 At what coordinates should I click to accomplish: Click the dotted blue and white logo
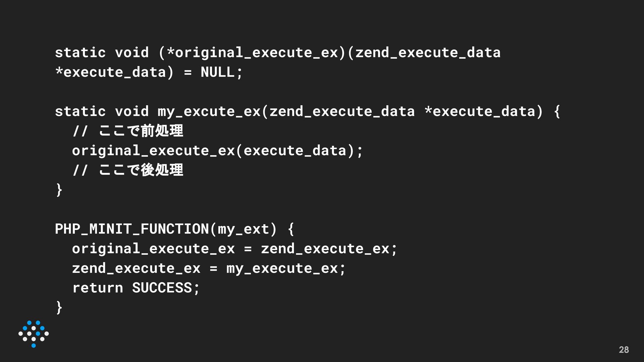34,334
